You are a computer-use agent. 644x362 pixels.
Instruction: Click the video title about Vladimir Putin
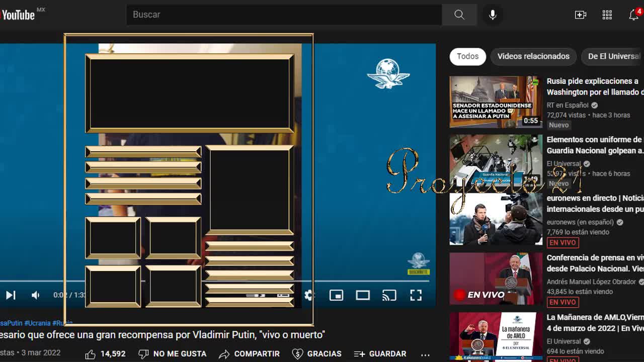163,335
